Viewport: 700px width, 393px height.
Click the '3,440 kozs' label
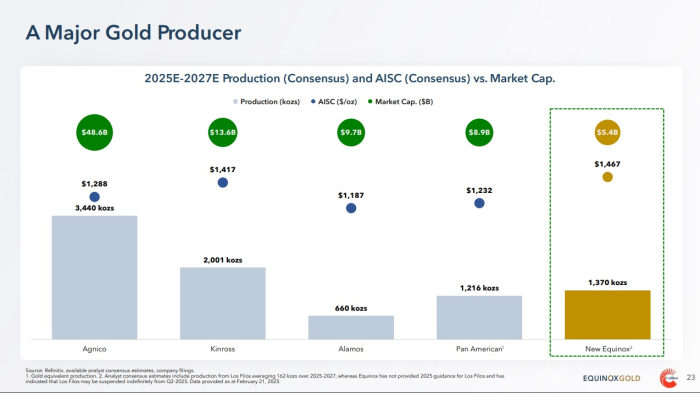coord(94,208)
